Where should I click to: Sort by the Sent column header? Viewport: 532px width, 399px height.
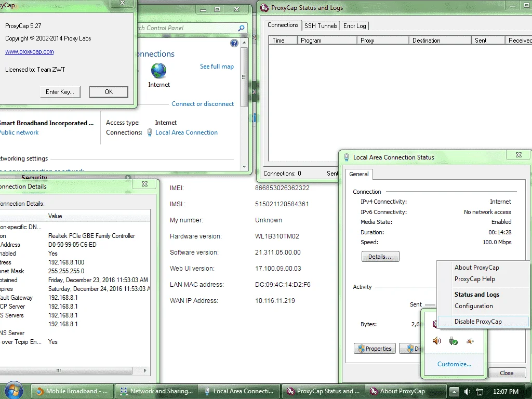pos(488,41)
